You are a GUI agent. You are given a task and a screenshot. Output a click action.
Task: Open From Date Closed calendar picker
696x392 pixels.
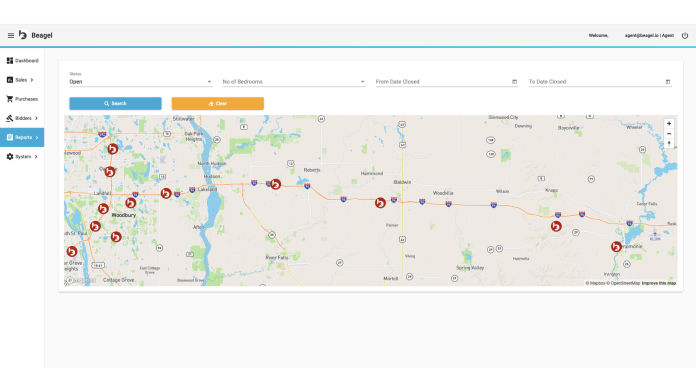coord(514,82)
